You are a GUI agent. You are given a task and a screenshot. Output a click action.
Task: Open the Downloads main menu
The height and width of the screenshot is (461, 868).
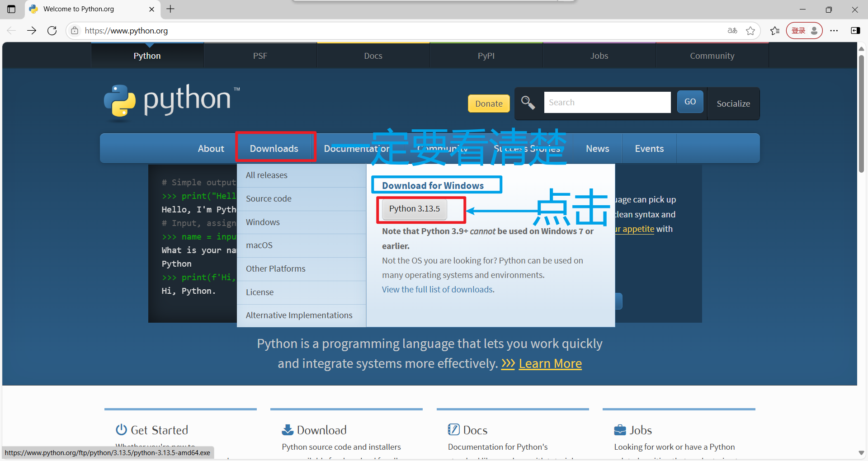pos(274,148)
